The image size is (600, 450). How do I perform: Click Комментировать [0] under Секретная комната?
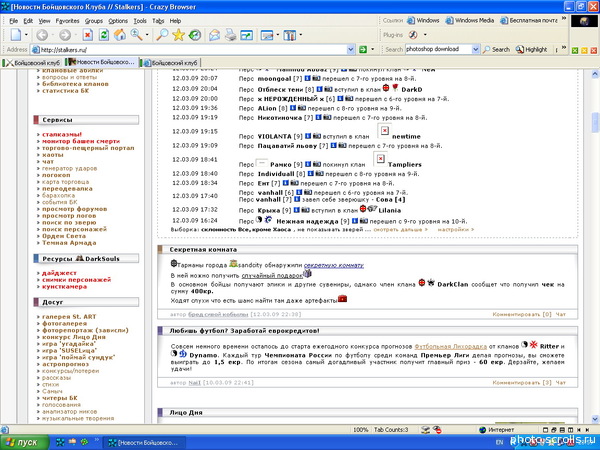point(522,315)
